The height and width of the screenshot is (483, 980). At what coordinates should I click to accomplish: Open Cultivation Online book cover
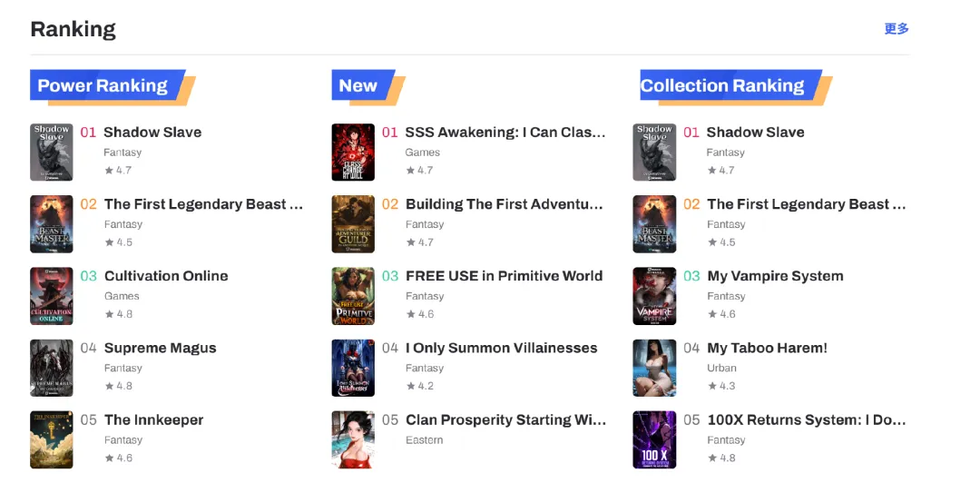52,296
